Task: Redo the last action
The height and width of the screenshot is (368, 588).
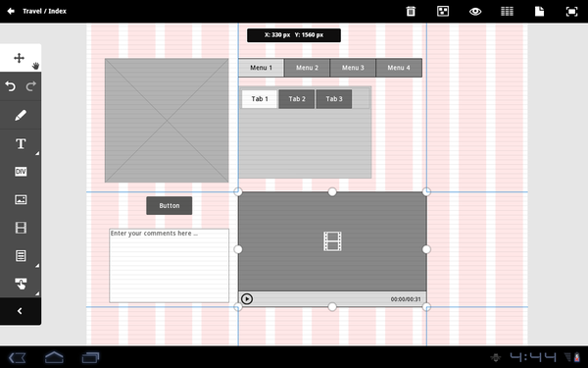Action: pos(30,86)
